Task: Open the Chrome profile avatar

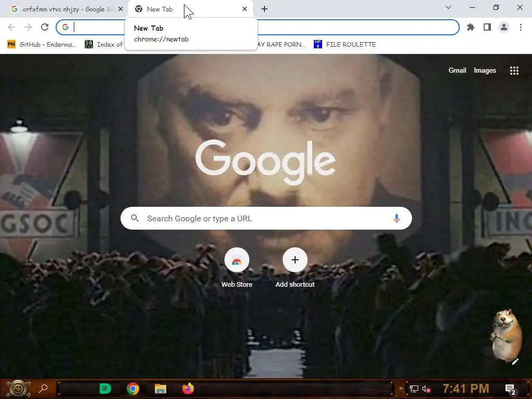Action: tap(504, 27)
